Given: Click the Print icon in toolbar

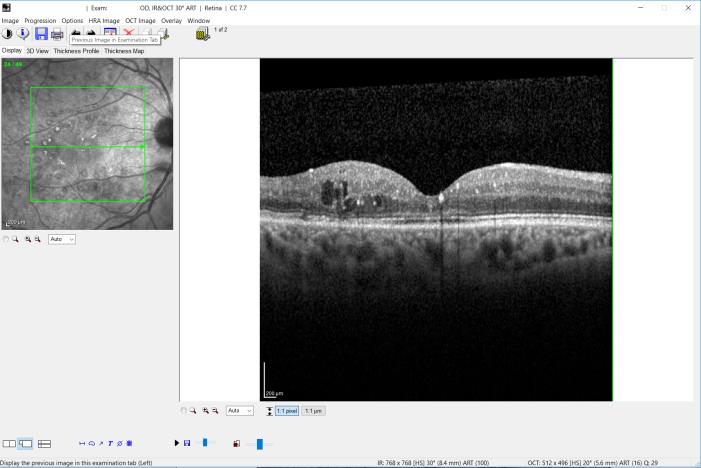Looking at the screenshot, I should click(57, 34).
